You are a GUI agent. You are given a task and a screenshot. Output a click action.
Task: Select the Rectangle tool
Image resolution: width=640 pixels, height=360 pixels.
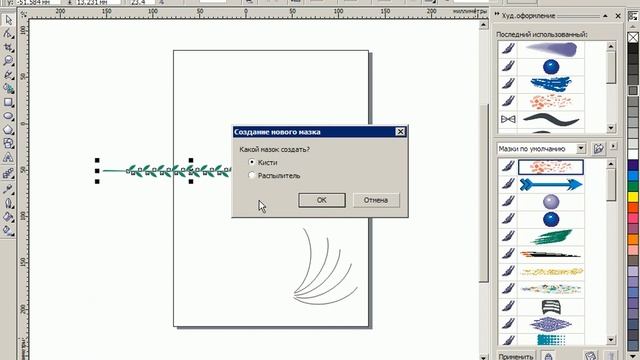8,102
